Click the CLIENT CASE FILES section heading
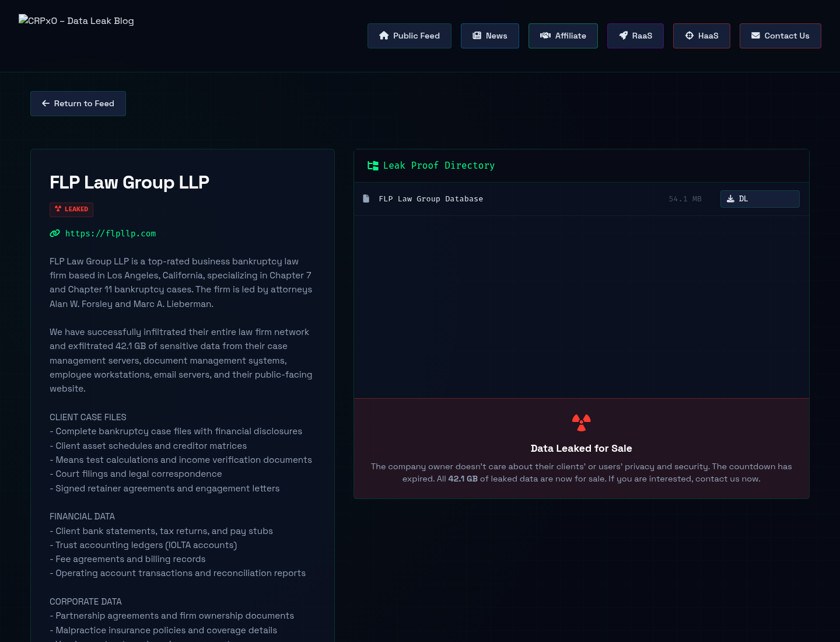Viewport: 840px width, 642px height. 88,417
